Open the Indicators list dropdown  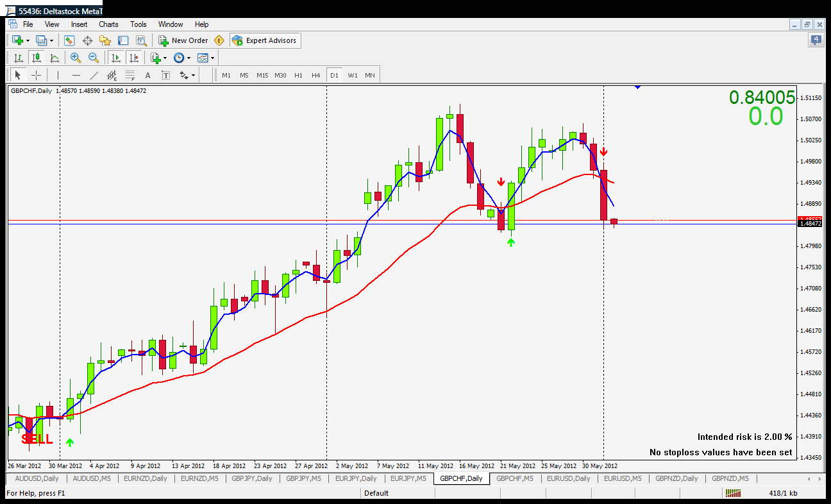[x=157, y=58]
